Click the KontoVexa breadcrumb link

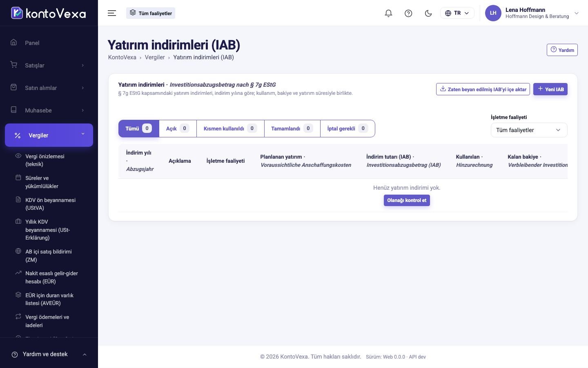click(122, 57)
